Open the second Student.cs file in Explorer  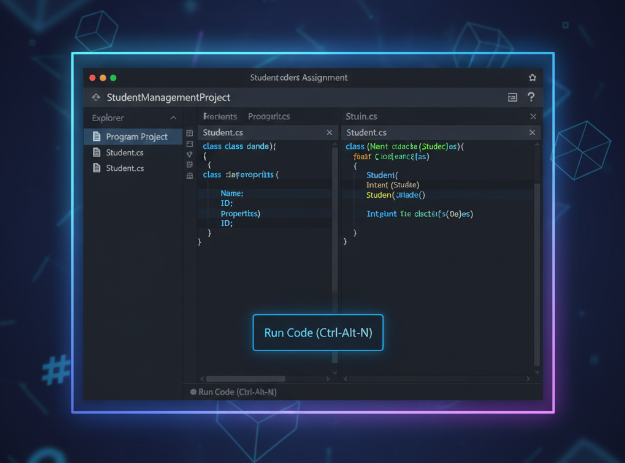(124, 168)
